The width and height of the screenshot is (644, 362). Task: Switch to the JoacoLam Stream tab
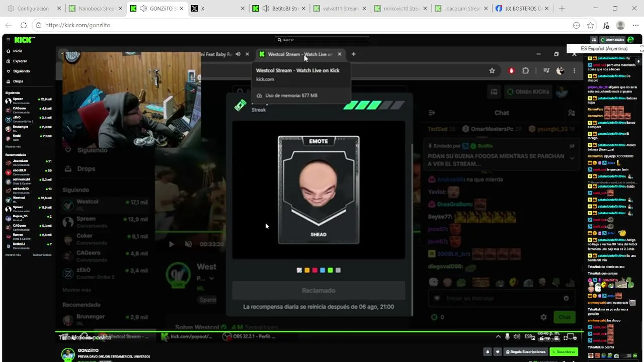(462, 9)
